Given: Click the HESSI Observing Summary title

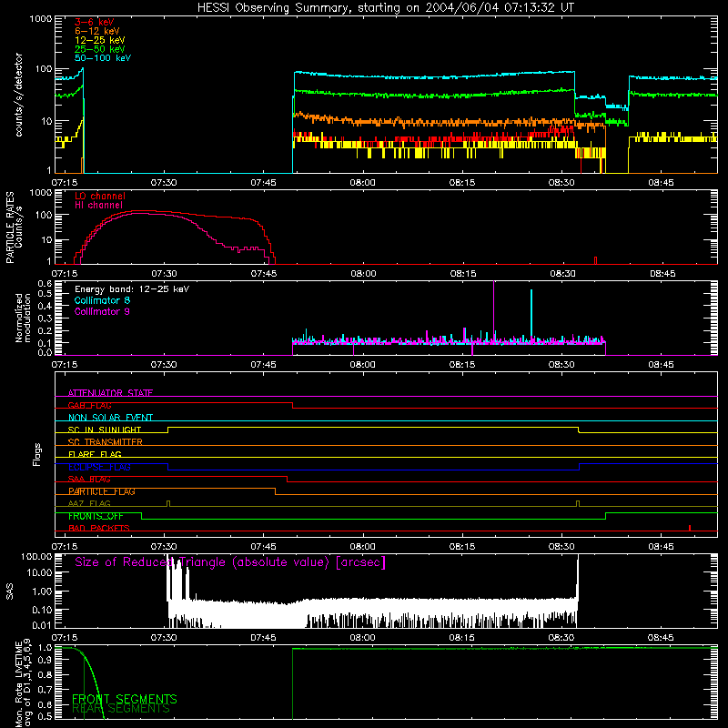Looking at the screenshot, I should coord(385,8).
